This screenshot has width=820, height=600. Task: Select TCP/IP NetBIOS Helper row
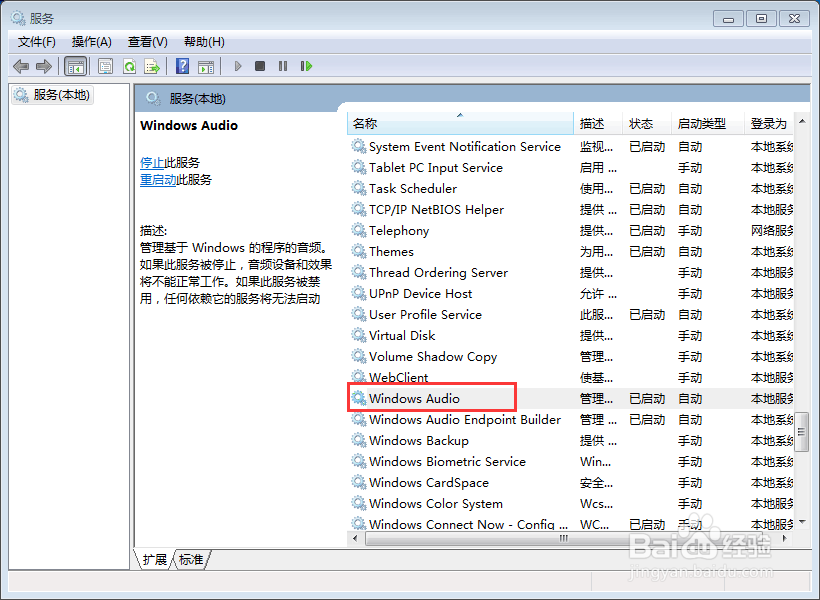(571, 209)
